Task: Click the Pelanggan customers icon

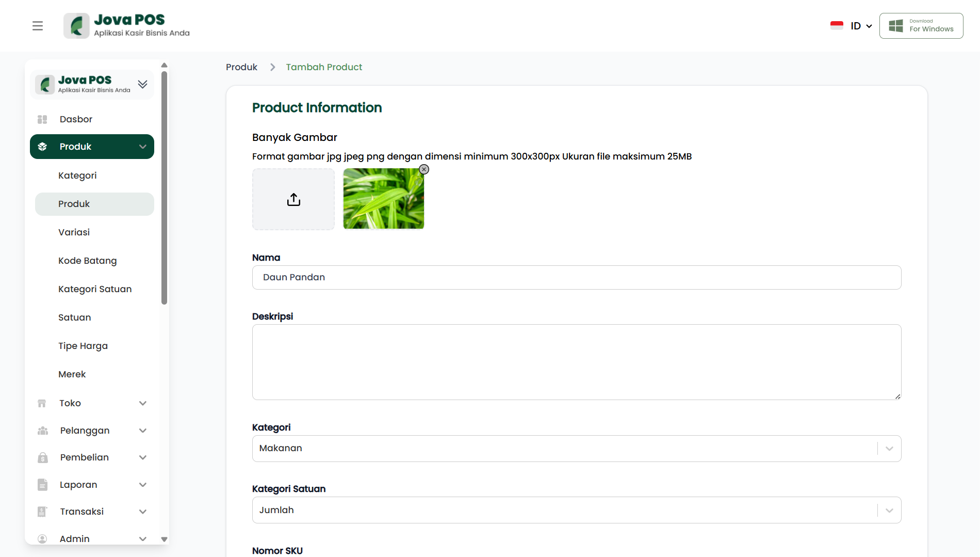Action: tap(42, 431)
